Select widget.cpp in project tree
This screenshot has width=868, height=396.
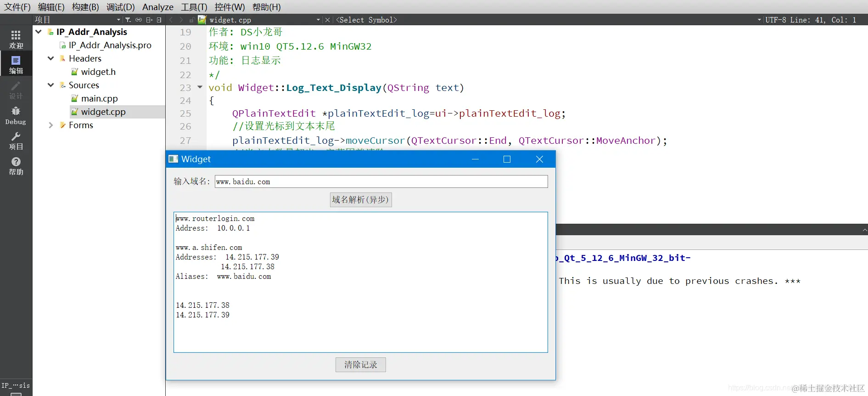[x=103, y=112]
